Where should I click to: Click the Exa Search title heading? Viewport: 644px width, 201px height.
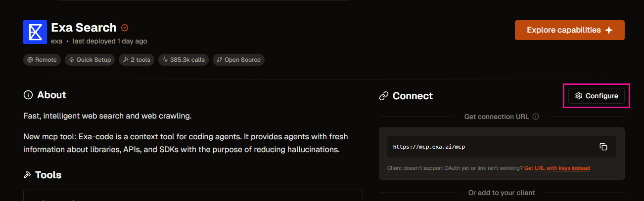point(84,28)
